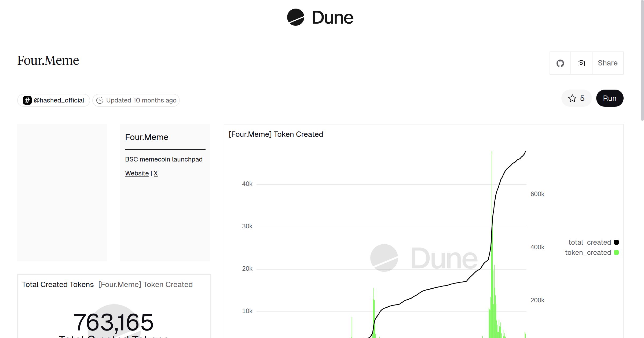644x338 pixels.
Task: Click the 763,165 total tokens counter
Action: (x=114, y=322)
